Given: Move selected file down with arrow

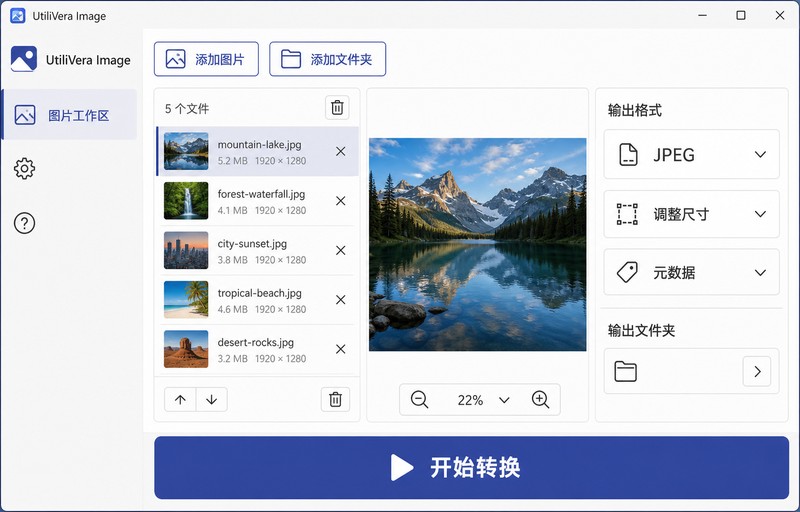Looking at the screenshot, I should pyautogui.click(x=211, y=399).
